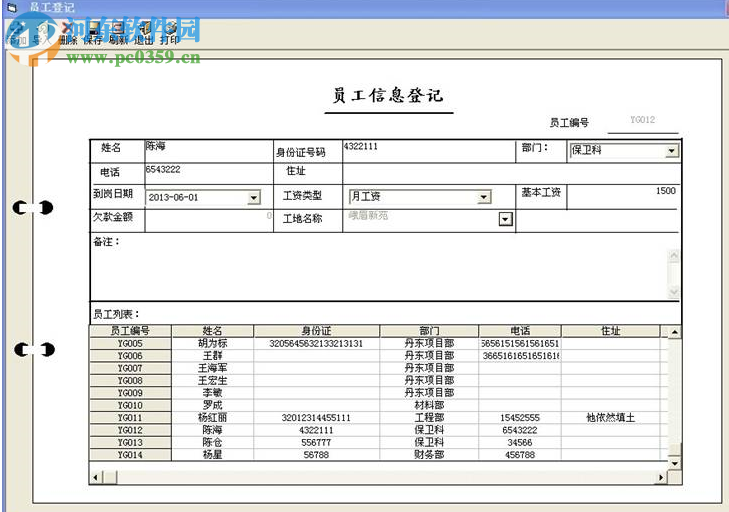This screenshot has height=512, width=729.
Task: Click the department cell 工程部
Action: point(429,418)
